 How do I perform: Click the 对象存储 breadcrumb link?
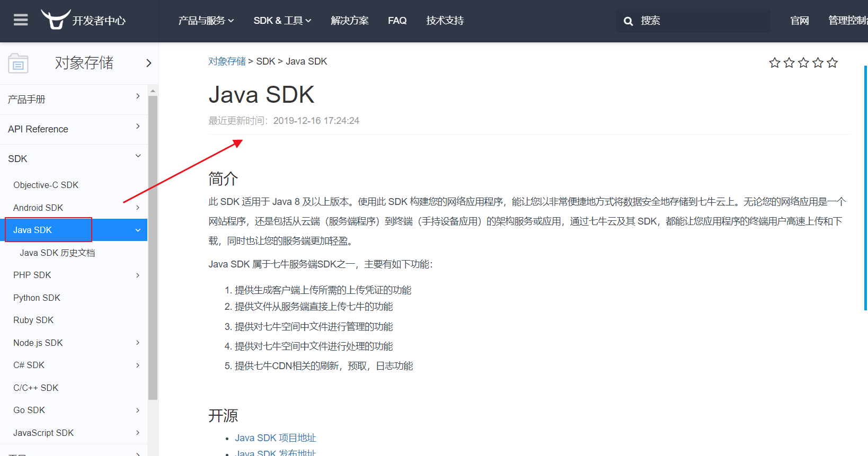pos(227,61)
